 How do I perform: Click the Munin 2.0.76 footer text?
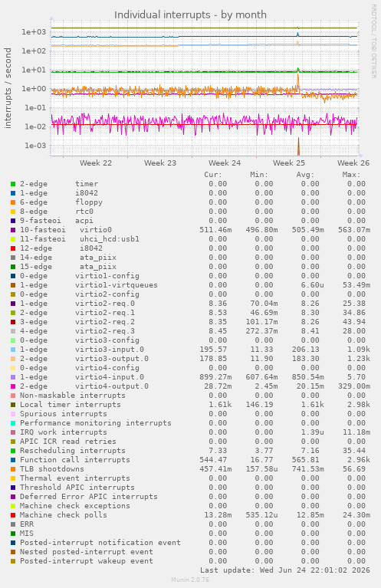190,580
